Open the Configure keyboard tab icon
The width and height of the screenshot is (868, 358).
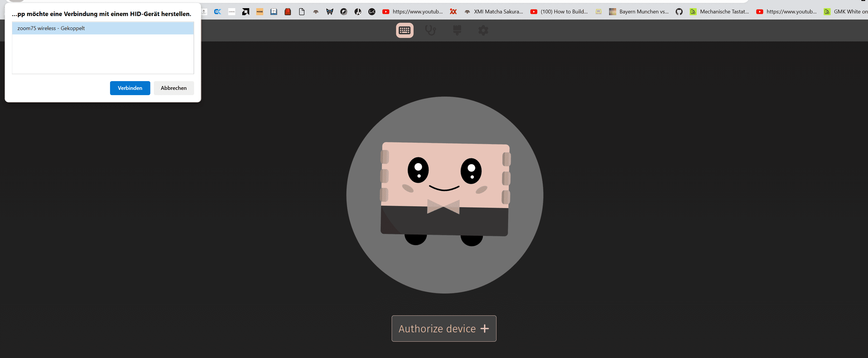(x=404, y=30)
